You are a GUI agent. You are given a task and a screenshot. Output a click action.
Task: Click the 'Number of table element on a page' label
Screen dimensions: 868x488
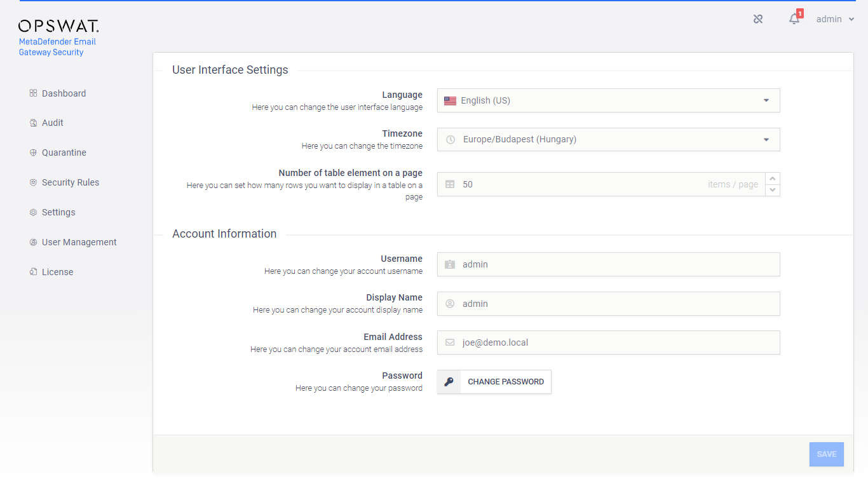351,173
